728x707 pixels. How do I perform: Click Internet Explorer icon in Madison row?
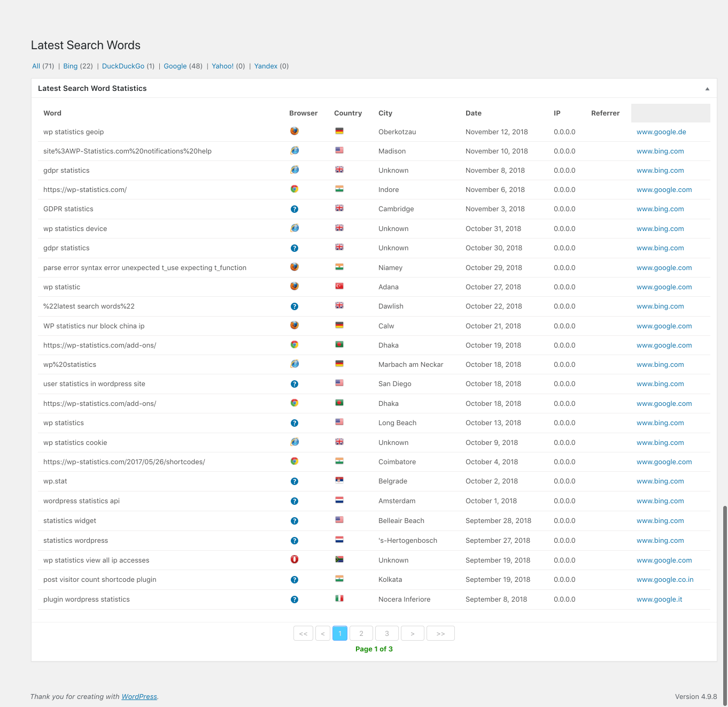[x=295, y=151]
